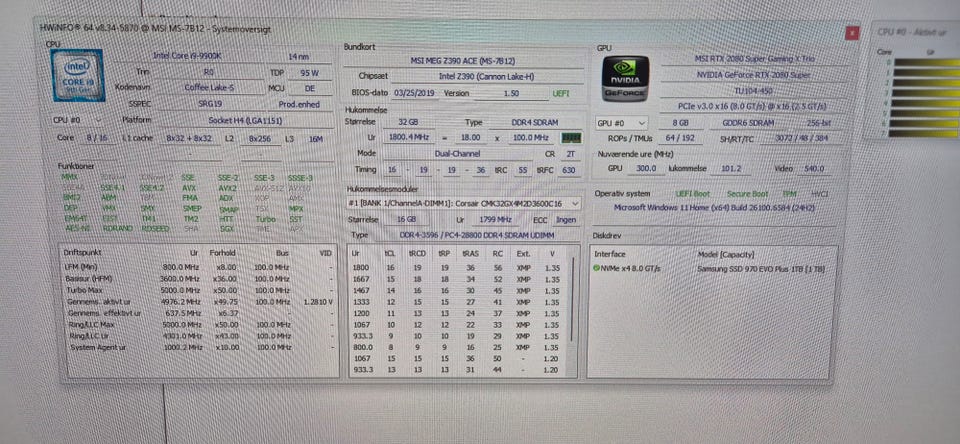Click the Turbo Max 5000.0 MHz row

pos(200,290)
